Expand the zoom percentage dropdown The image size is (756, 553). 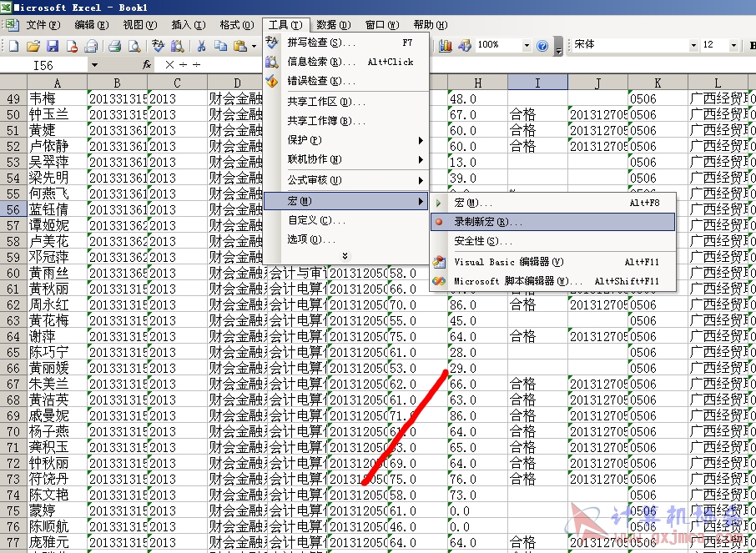(527, 46)
